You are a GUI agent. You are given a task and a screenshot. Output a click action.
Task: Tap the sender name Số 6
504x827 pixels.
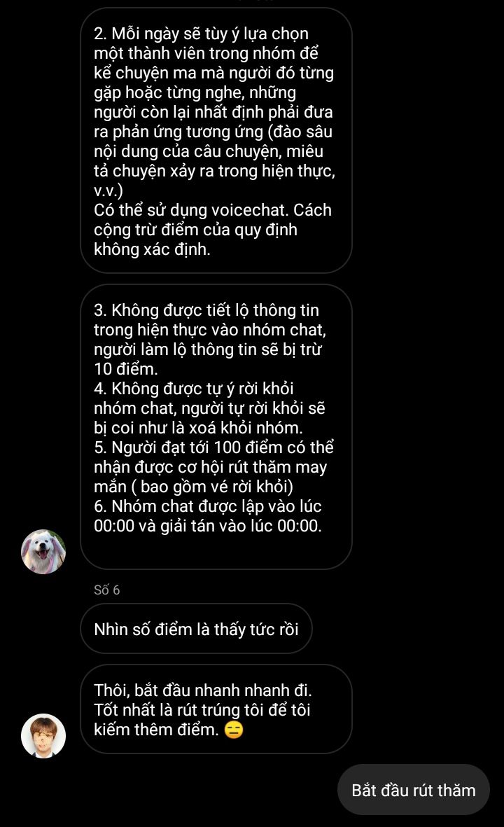pos(106,590)
